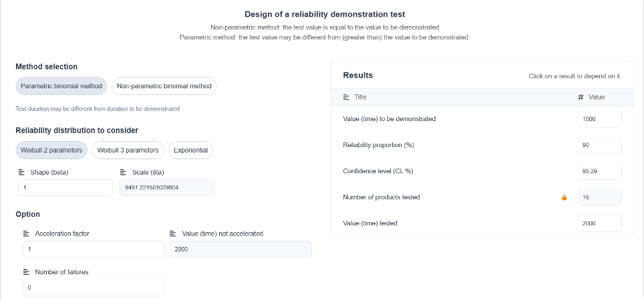Choose the Weibull 3 parameters distribution
644x301 pixels.
click(x=128, y=150)
